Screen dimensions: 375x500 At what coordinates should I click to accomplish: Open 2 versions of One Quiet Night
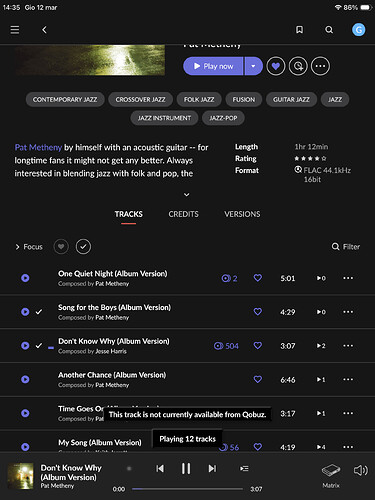tap(230, 278)
